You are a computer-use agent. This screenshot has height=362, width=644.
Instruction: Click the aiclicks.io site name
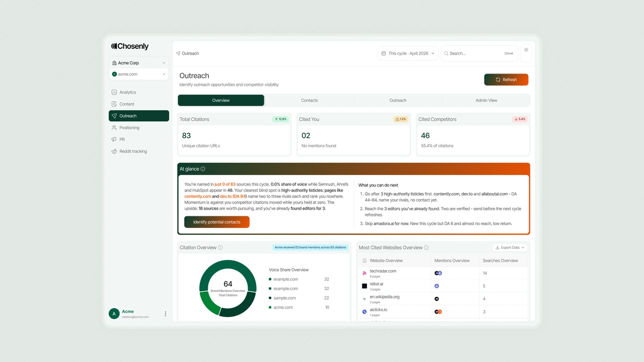click(x=378, y=310)
